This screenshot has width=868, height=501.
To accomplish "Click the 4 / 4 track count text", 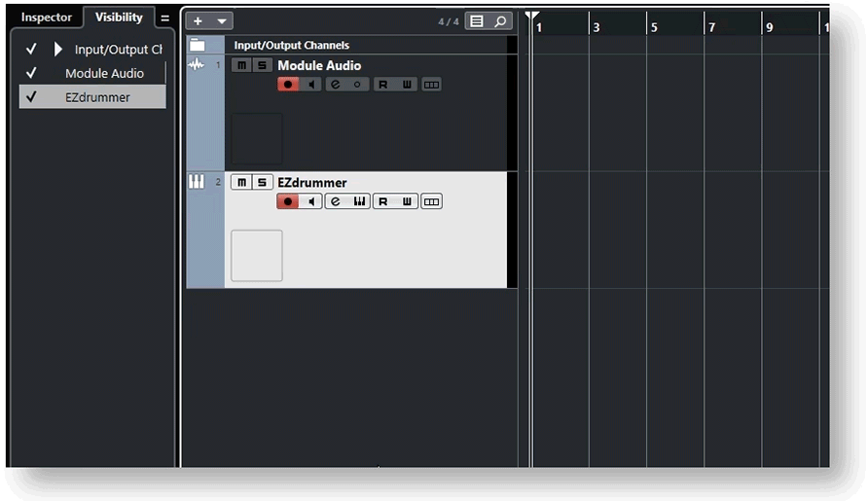I will (x=449, y=21).
